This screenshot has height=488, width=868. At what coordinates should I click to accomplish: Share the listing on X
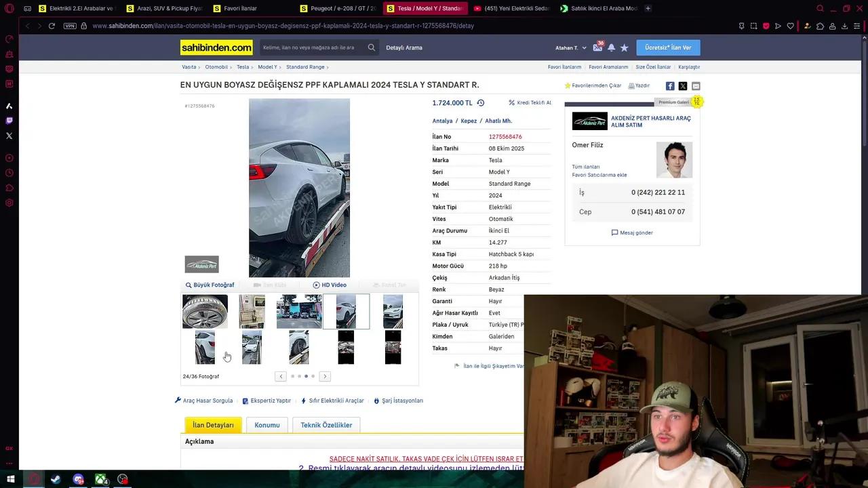683,86
